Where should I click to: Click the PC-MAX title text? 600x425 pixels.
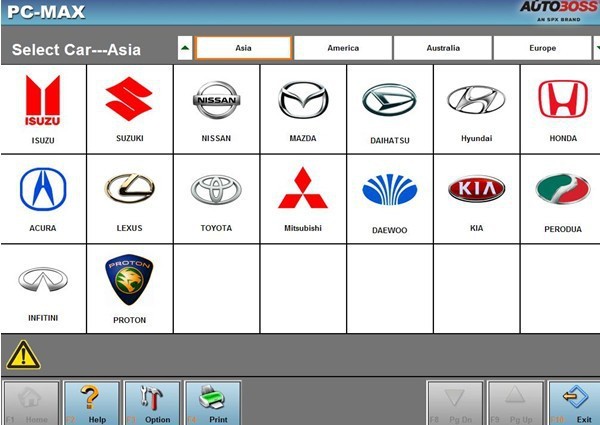pos(46,12)
